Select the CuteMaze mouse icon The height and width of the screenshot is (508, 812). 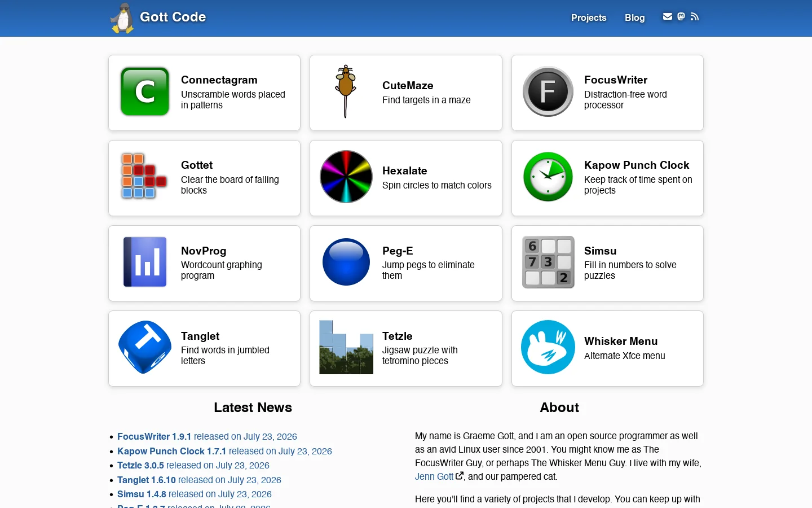point(346,92)
